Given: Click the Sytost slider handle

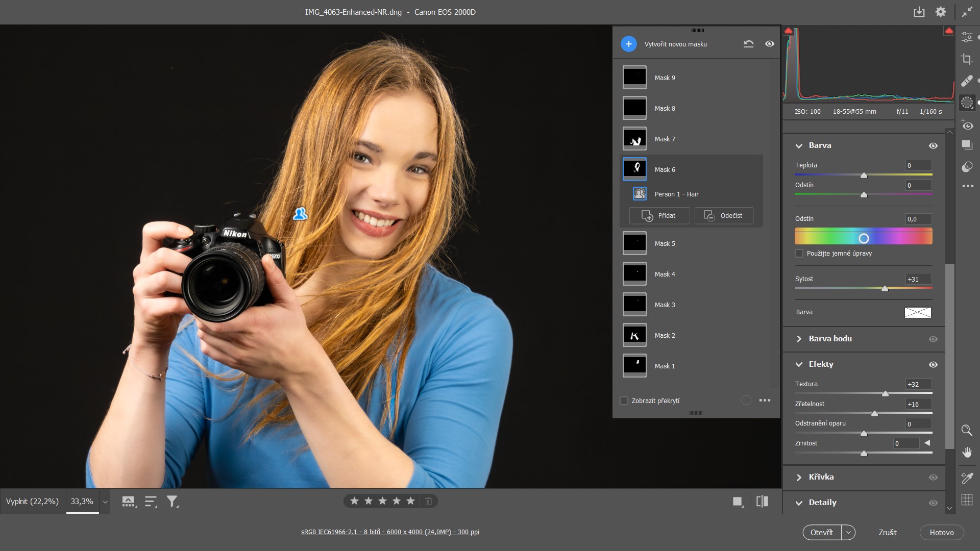Looking at the screenshot, I should [x=885, y=289].
